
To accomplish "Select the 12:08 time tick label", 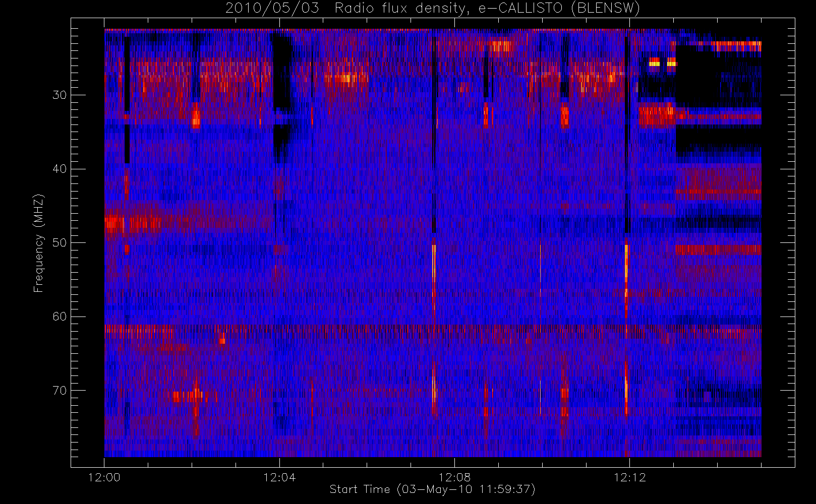I will [454, 477].
